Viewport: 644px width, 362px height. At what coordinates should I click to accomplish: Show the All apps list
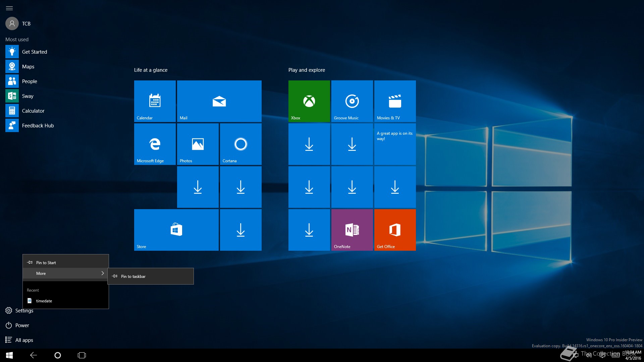[x=19, y=340]
